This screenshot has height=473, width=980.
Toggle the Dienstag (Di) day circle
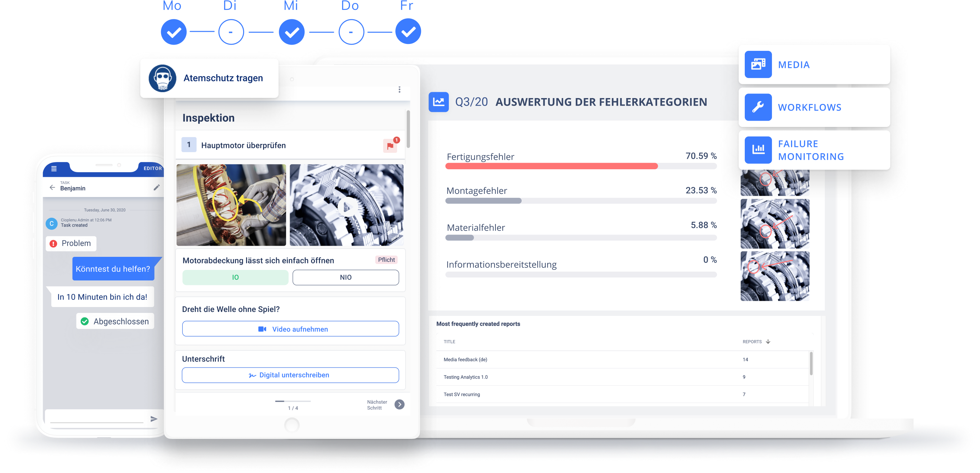tap(231, 32)
